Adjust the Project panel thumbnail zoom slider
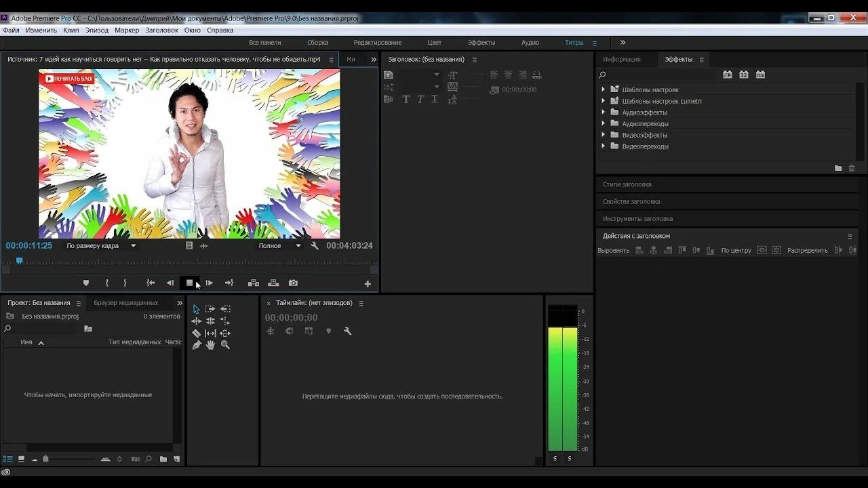 click(x=45, y=459)
